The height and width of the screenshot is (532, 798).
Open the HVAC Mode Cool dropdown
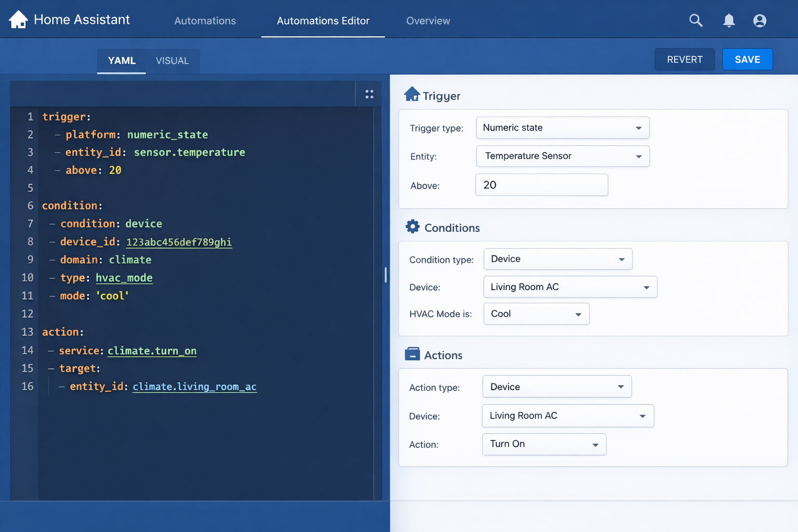(x=536, y=314)
